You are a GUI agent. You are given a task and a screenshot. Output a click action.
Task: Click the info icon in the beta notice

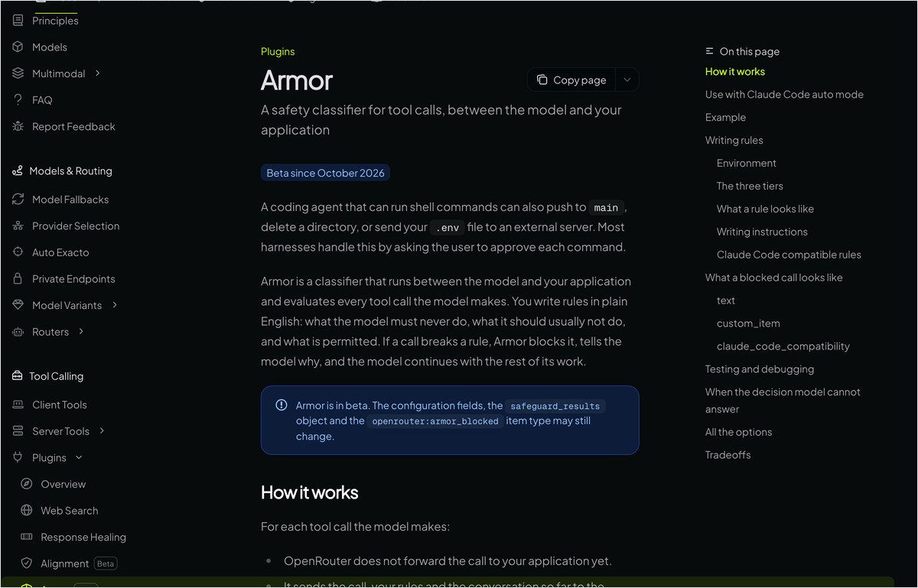[282, 405]
